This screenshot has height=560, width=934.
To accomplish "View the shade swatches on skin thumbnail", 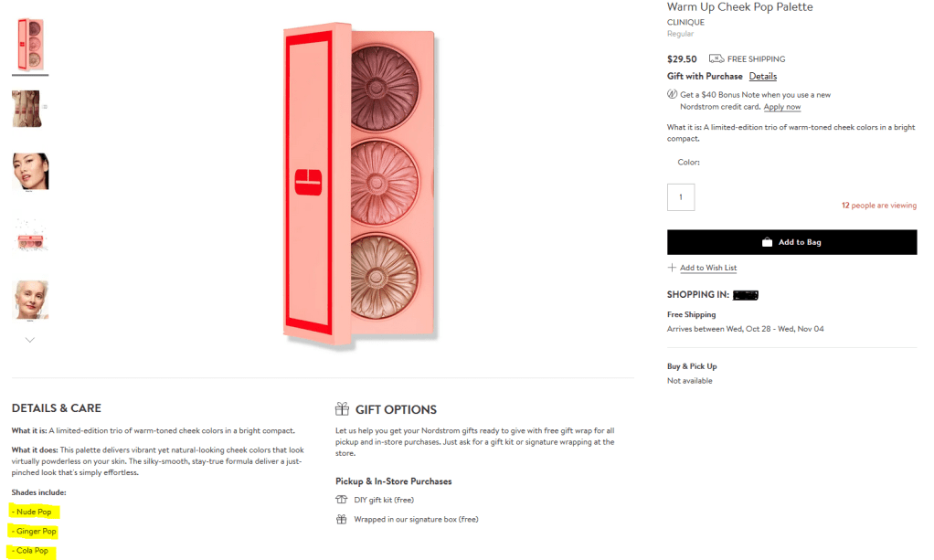I will [29, 108].
